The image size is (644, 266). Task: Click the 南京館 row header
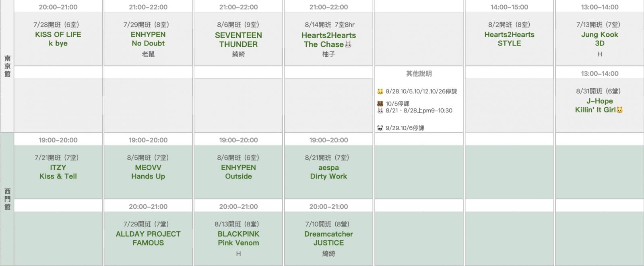click(7, 66)
